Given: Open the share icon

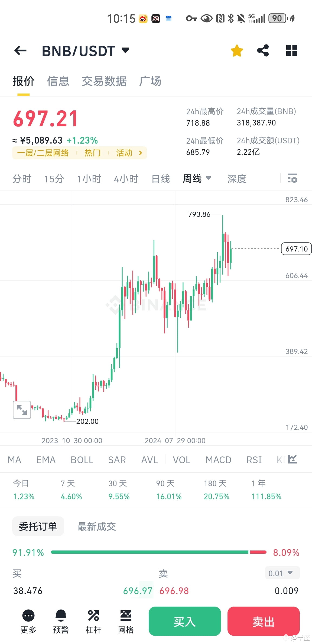Looking at the screenshot, I should coord(263,50).
